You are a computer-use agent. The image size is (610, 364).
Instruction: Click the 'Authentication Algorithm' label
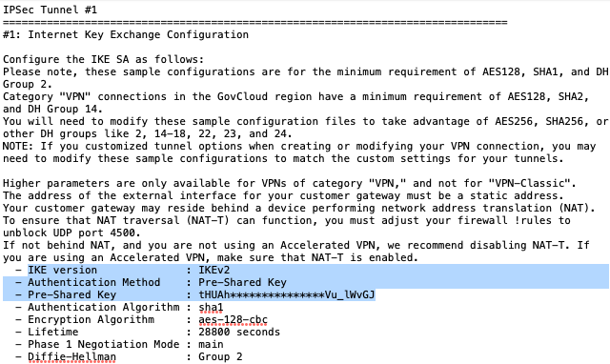pos(104,307)
